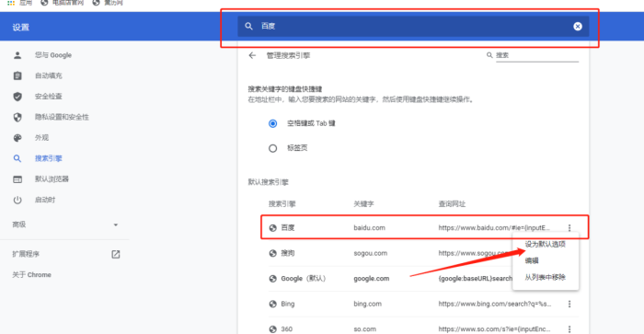644x334 pixels.
Task: Click the Autofill clipboard icon
Action: point(17,75)
